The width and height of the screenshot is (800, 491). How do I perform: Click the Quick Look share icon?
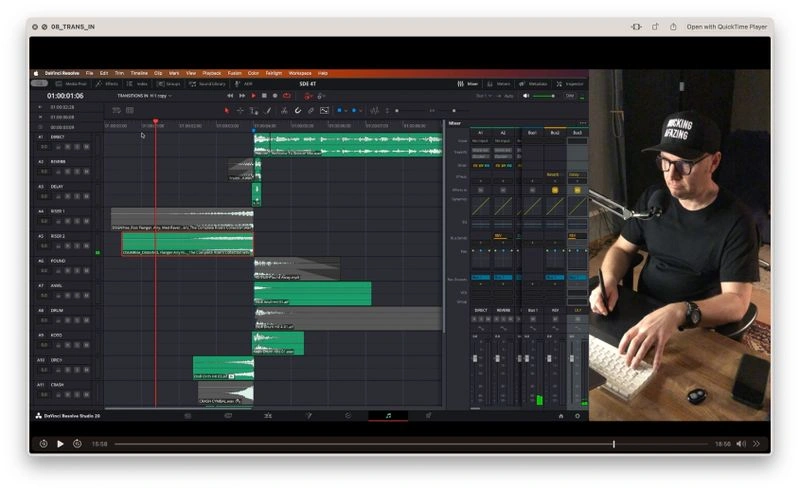click(x=673, y=27)
